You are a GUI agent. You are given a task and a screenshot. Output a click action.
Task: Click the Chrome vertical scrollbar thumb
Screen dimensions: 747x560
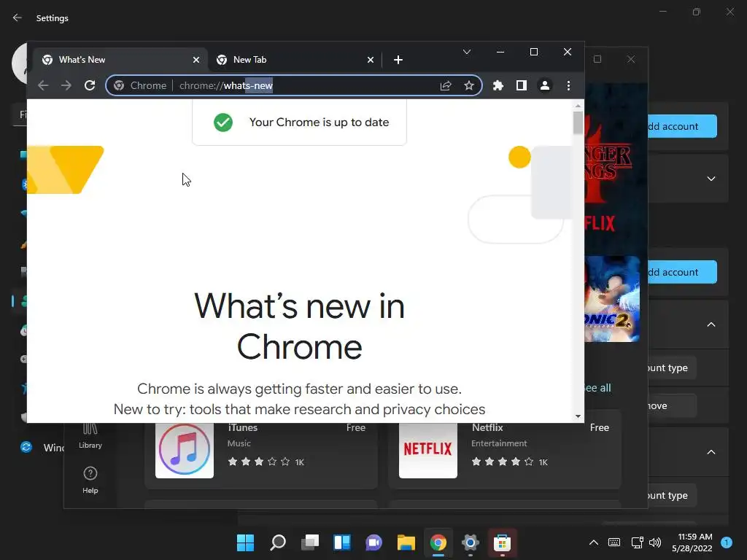[578, 122]
